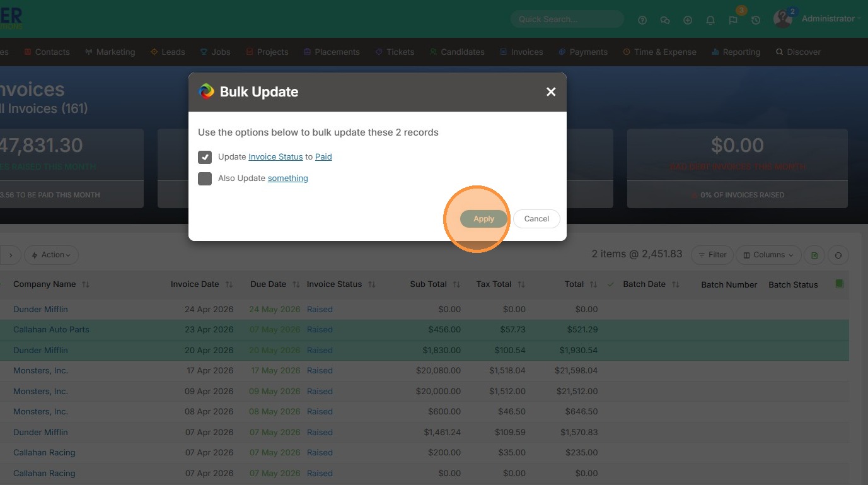
Task: Check the Also Update something box
Action: [205, 178]
